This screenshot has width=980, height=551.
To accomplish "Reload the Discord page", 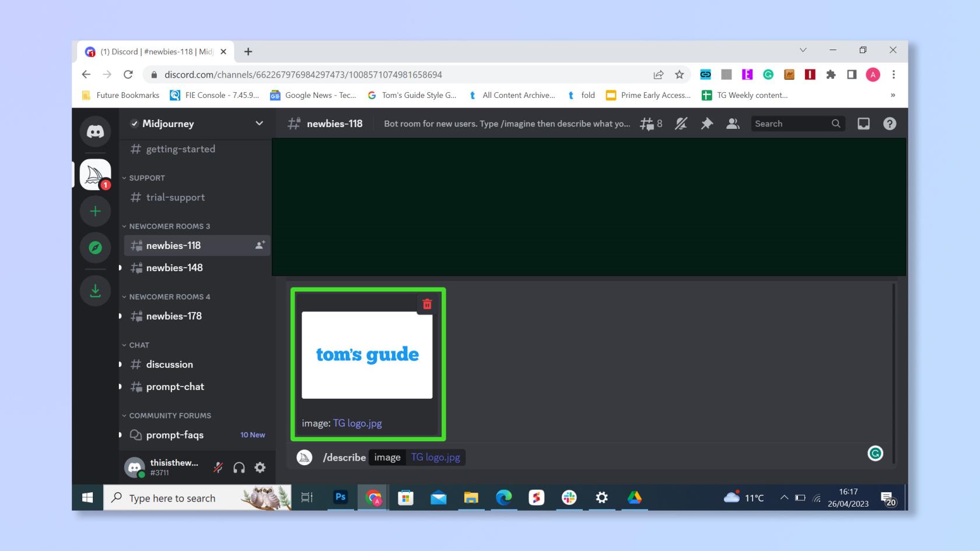I will click(x=128, y=75).
